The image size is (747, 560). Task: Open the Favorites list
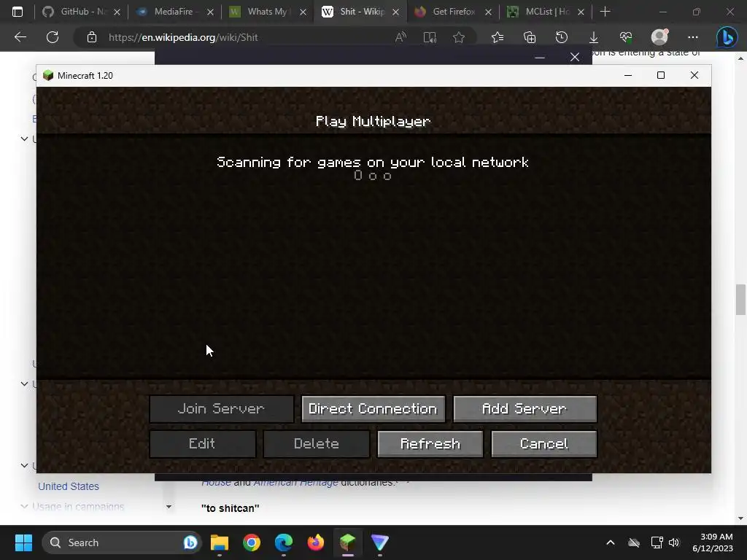pos(498,37)
